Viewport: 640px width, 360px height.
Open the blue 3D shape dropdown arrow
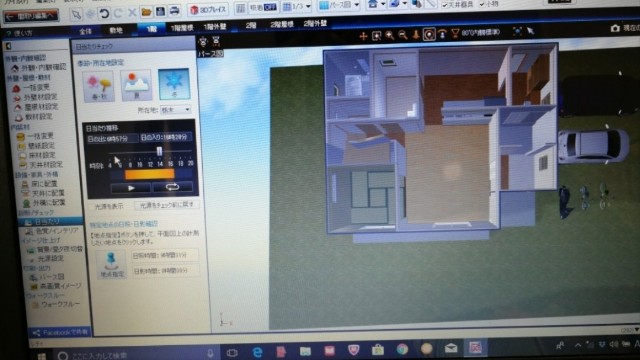404,4
